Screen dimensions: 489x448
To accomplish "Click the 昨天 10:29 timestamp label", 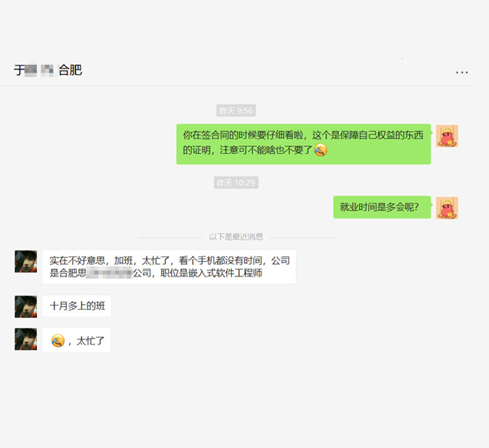I will point(236,183).
